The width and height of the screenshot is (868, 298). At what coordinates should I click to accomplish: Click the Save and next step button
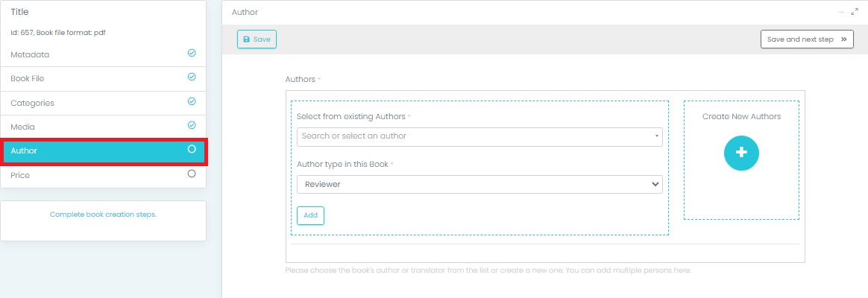pyautogui.click(x=806, y=39)
